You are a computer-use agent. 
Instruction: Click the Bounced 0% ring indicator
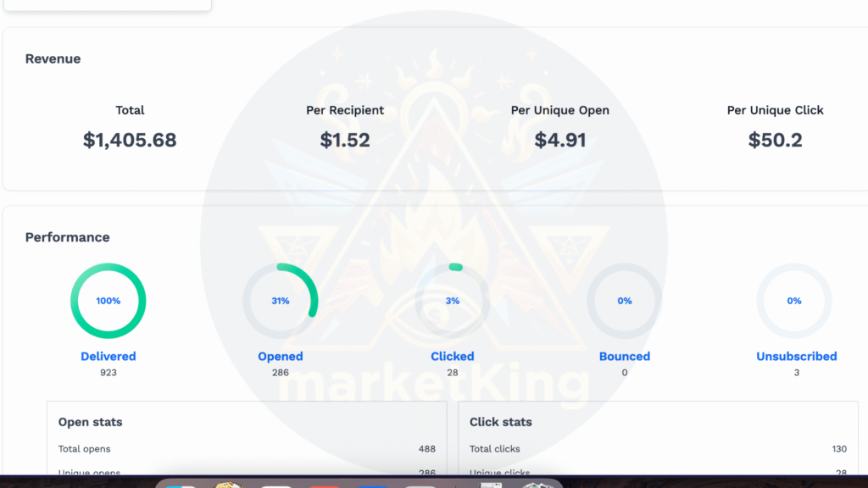click(x=625, y=301)
